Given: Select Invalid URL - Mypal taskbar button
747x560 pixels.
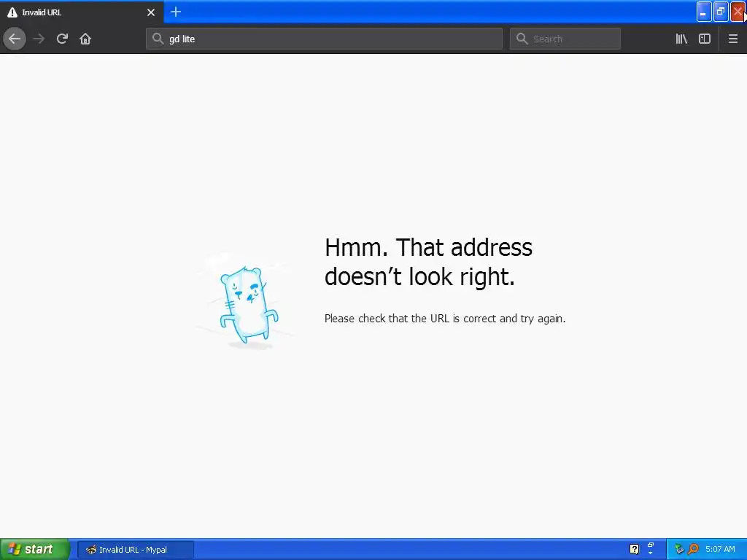Looking at the screenshot, I should pos(136,550).
